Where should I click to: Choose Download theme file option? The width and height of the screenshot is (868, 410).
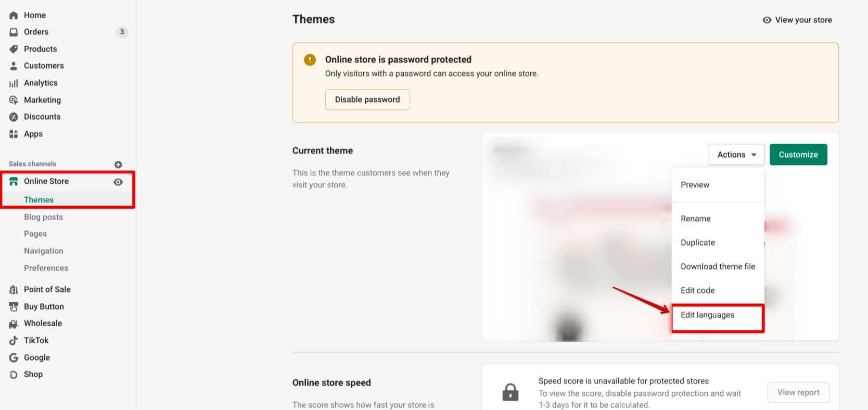pyautogui.click(x=718, y=266)
